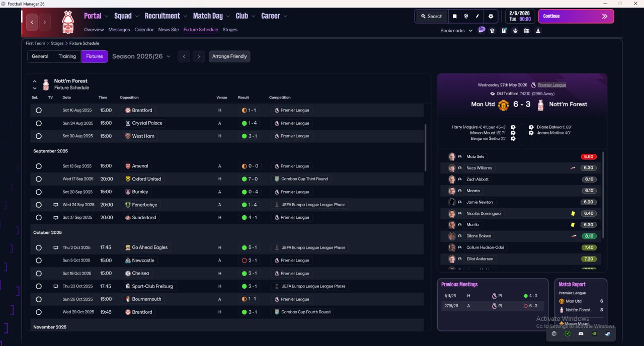Click the Nott'm Forest crest in fixture schedule header
The image size is (644, 346).
pyautogui.click(x=46, y=84)
